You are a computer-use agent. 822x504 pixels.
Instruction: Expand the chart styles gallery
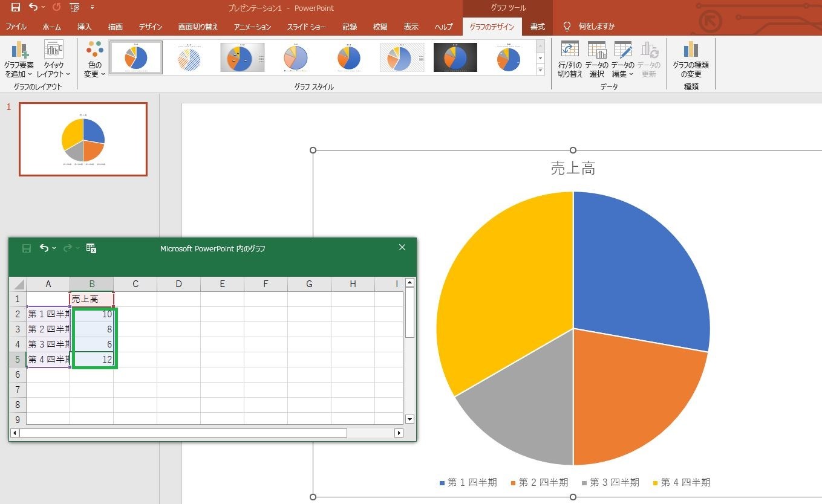[540, 70]
